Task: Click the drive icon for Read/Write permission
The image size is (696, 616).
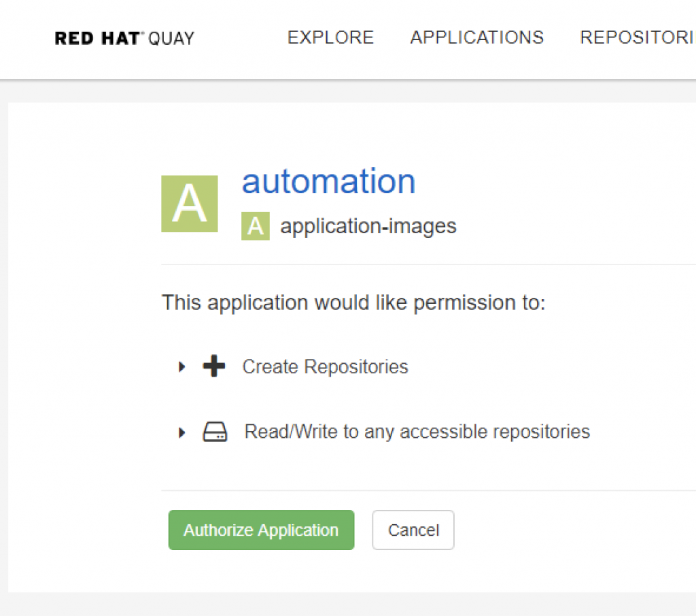Action: (x=215, y=432)
